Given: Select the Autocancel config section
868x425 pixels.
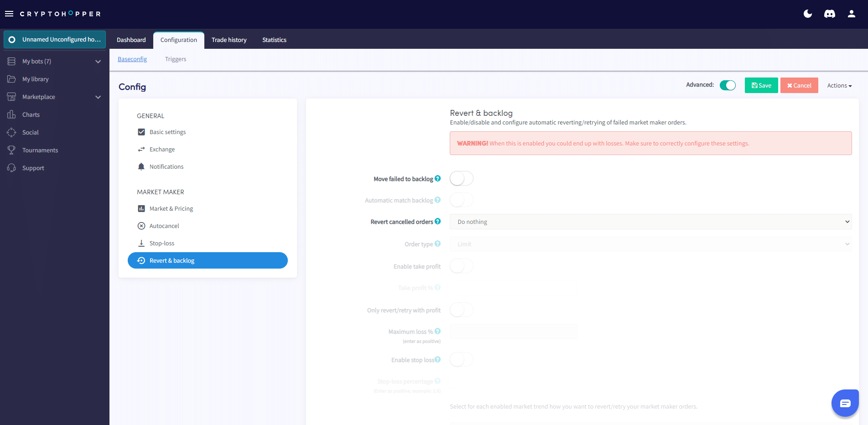Looking at the screenshot, I should [x=208, y=226].
